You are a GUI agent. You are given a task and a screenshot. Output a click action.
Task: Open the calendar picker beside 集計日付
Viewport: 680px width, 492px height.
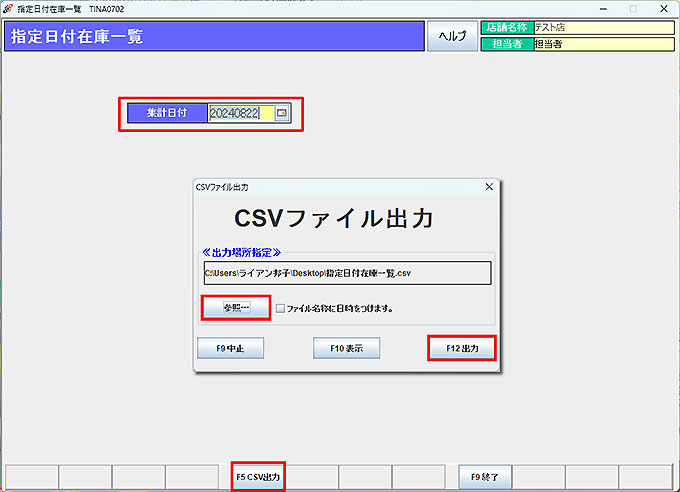(x=282, y=113)
